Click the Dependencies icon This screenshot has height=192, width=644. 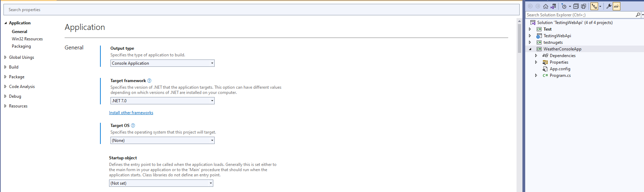tap(545, 56)
